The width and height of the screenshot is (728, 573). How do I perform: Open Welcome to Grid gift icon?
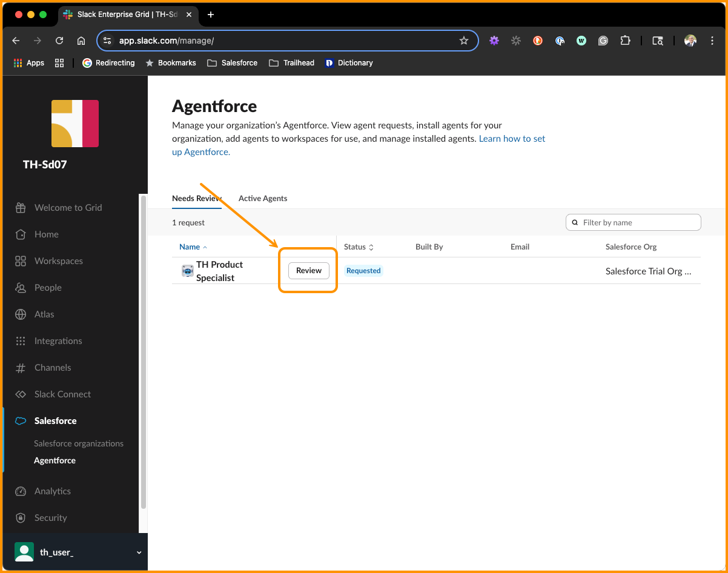coord(21,208)
